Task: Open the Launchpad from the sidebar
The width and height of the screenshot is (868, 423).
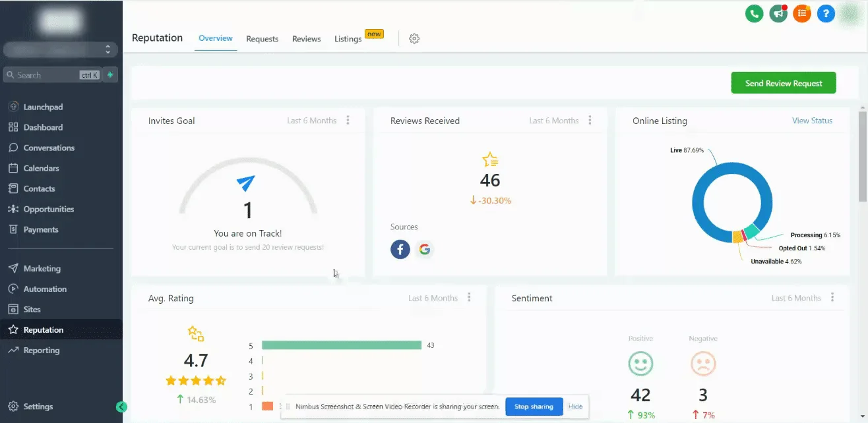Action: click(x=45, y=106)
